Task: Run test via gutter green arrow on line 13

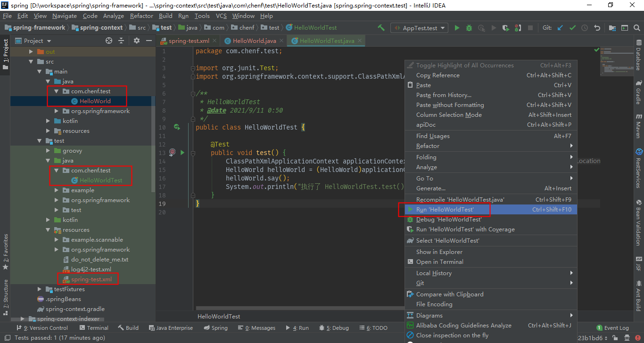Action: (x=182, y=152)
